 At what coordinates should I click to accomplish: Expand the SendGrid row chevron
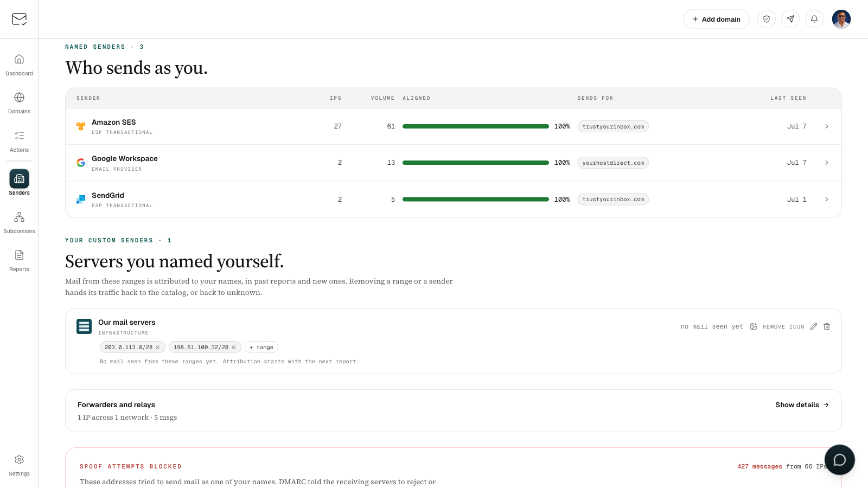click(827, 200)
